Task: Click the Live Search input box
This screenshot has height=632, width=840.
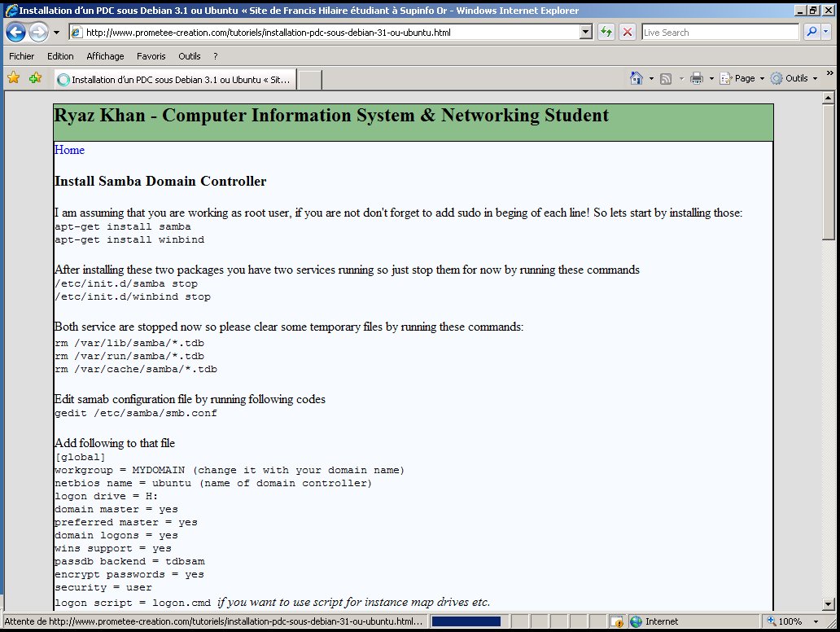Action: tap(720, 32)
